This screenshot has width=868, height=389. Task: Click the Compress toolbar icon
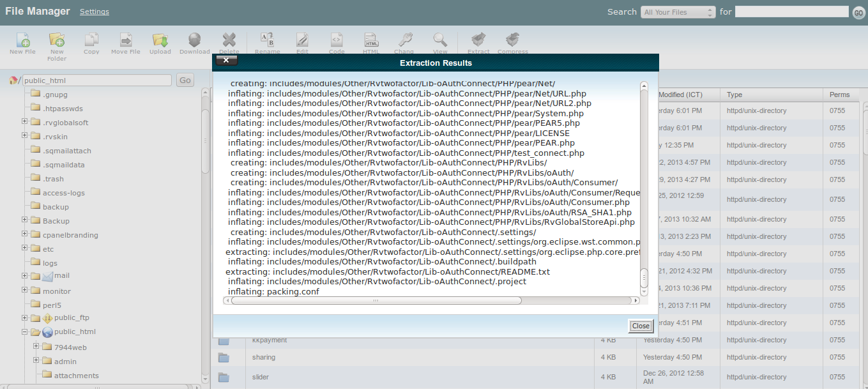(x=512, y=40)
